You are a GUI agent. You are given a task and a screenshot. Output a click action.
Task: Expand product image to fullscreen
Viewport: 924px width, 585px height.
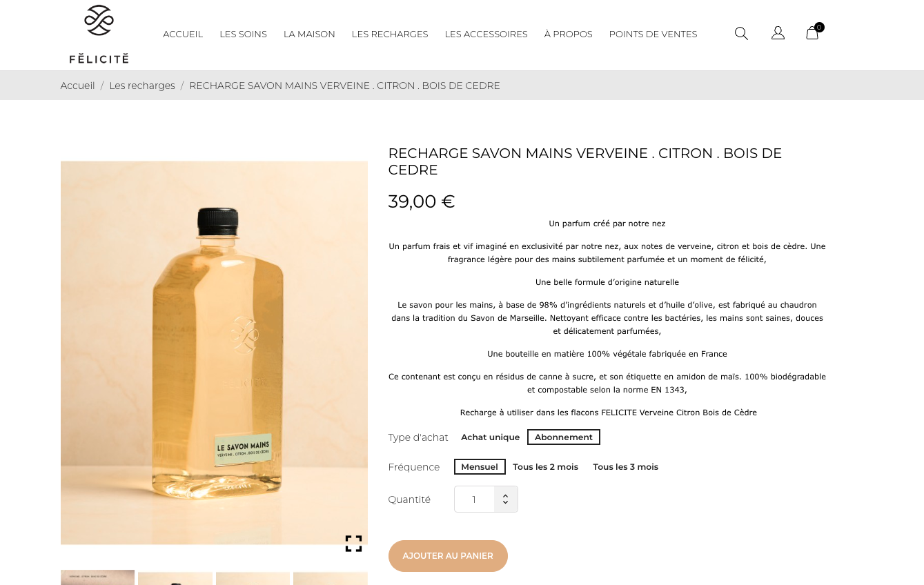point(353,544)
